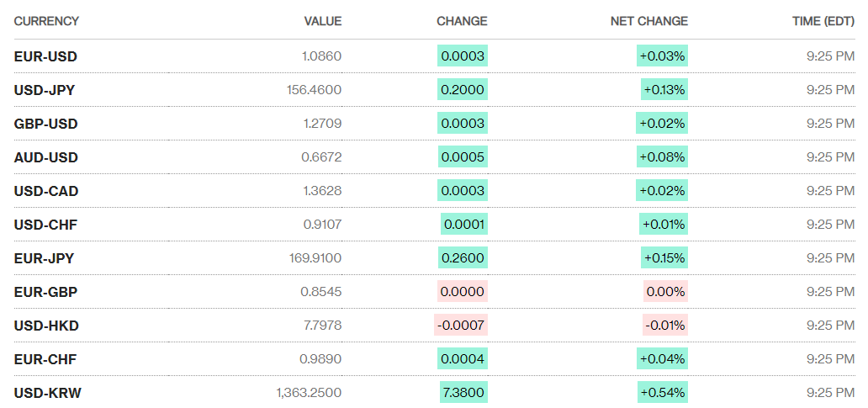
Task: Sort by the NET CHANGE column header
Action: pyautogui.click(x=648, y=21)
